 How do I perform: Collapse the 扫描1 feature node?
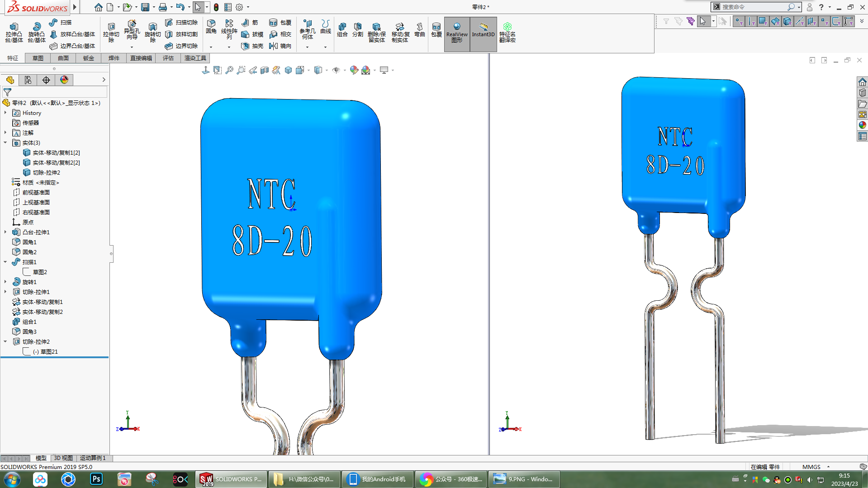tap(5, 262)
